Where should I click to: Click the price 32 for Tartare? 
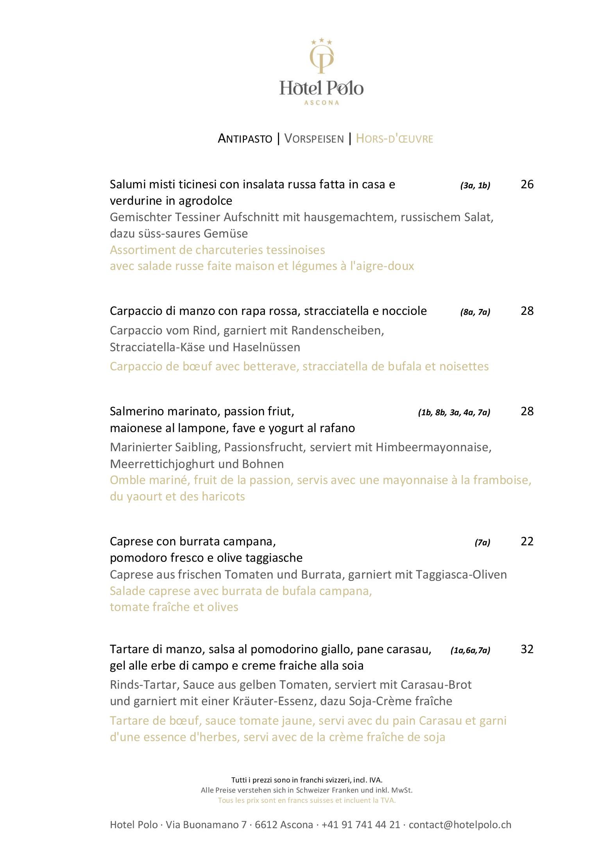[527, 649]
